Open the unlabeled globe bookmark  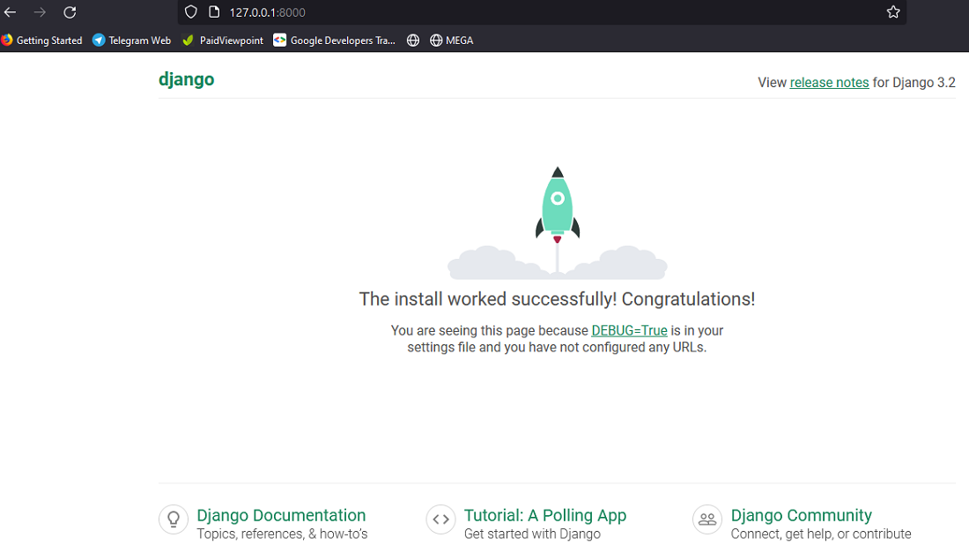coord(413,41)
